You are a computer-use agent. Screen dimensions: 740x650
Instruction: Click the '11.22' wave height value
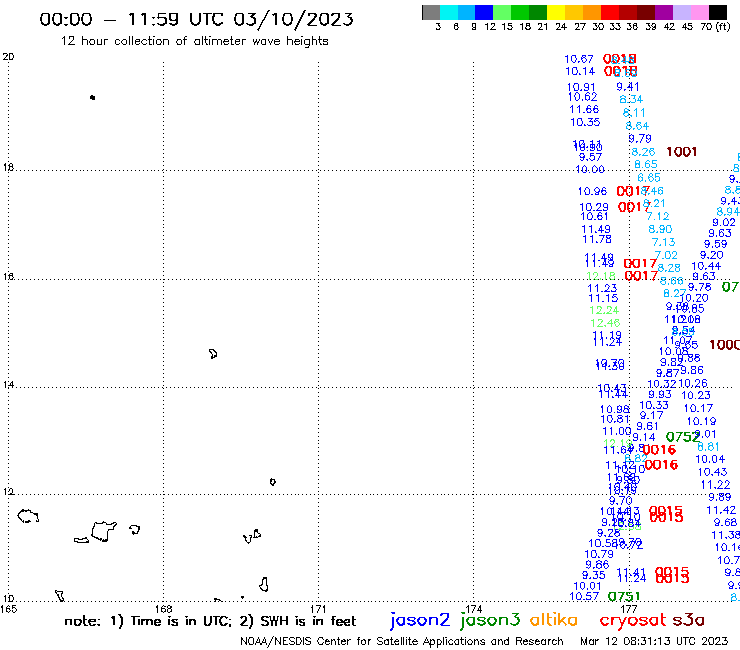[715, 485]
